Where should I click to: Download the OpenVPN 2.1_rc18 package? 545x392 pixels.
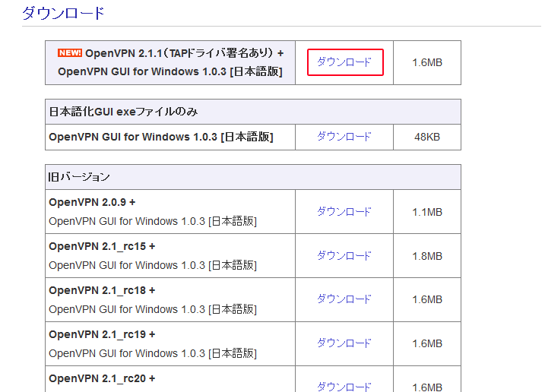pos(344,299)
